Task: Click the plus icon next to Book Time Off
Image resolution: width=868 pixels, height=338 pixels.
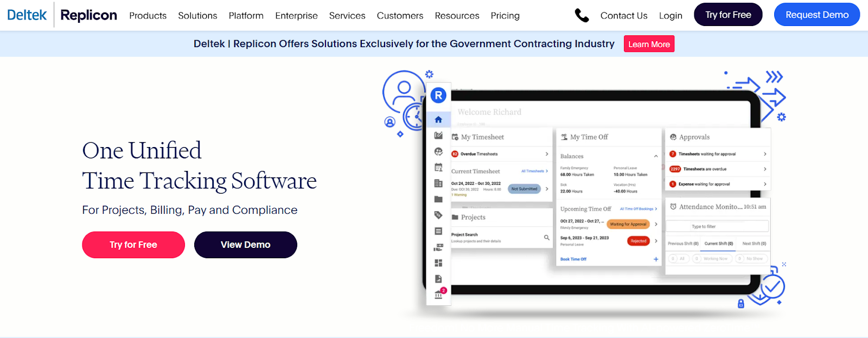Action: [656, 259]
